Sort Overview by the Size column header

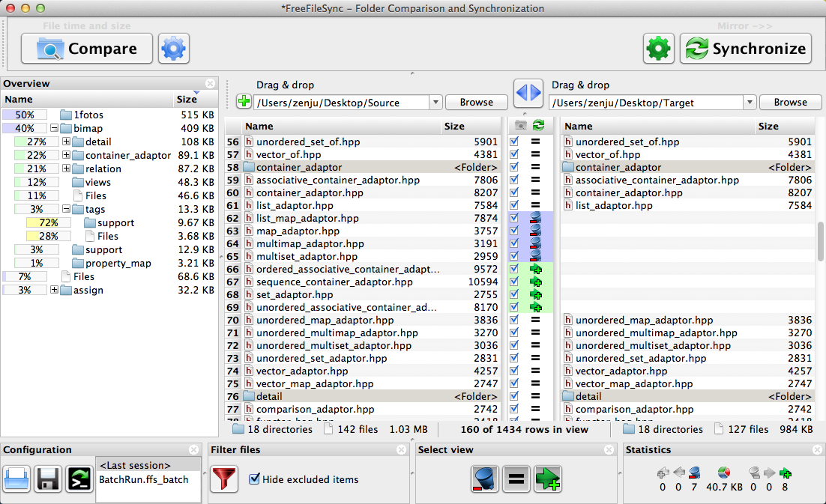point(187,99)
